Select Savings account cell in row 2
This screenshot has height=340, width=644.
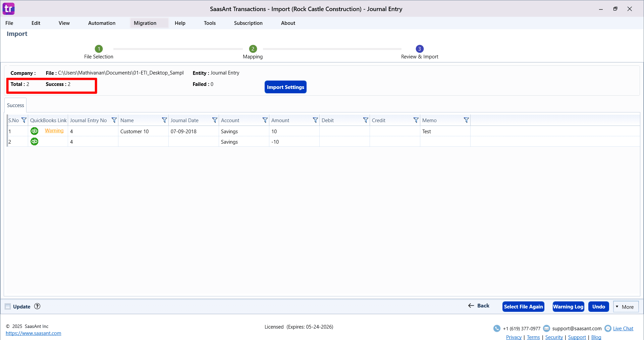(244, 142)
